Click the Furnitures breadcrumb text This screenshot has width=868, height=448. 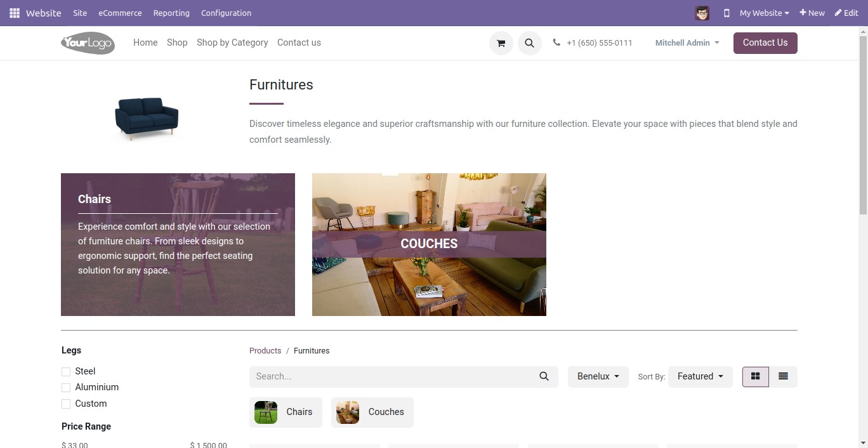click(x=312, y=350)
